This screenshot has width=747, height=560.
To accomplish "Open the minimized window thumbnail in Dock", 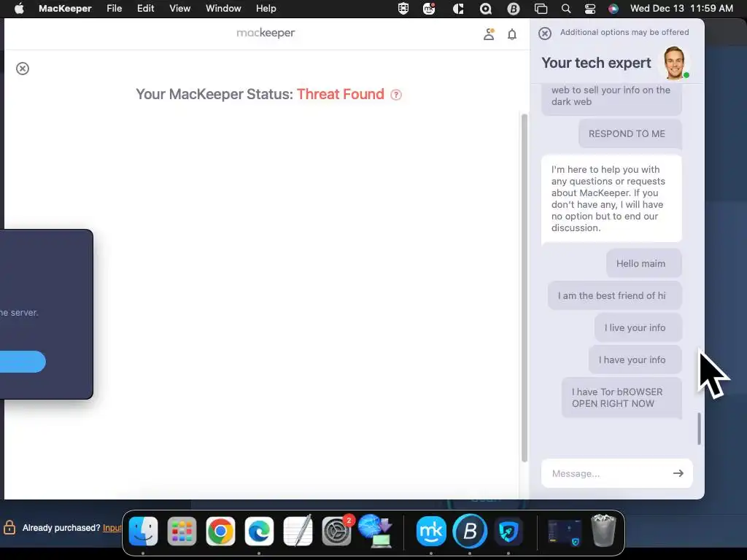I will click(565, 532).
